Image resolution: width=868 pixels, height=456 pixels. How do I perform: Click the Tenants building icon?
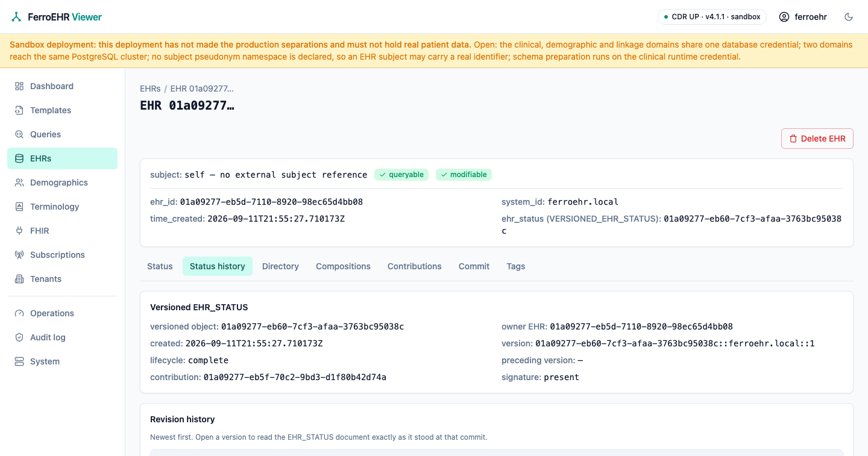coord(19,279)
